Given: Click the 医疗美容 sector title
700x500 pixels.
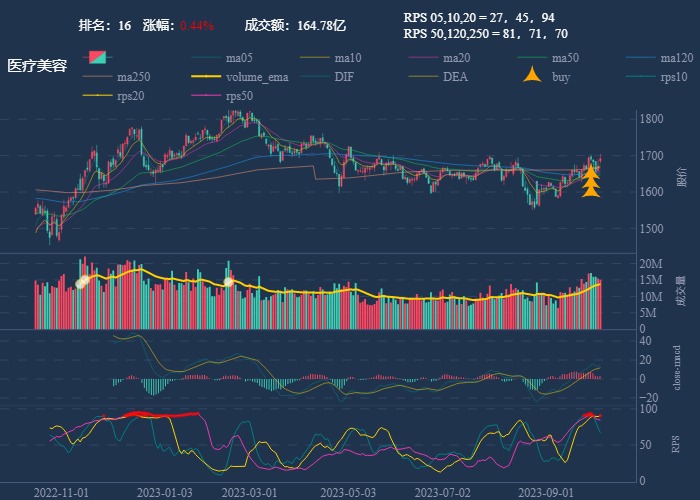Looking at the screenshot, I should [37, 66].
